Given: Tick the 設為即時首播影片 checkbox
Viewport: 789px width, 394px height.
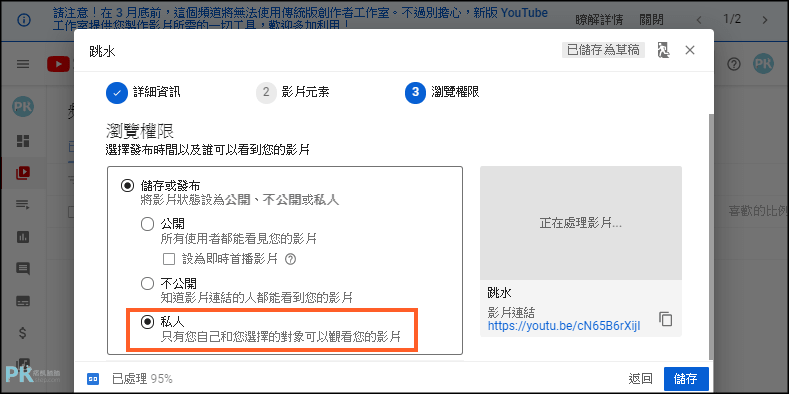Looking at the screenshot, I should point(169,259).
